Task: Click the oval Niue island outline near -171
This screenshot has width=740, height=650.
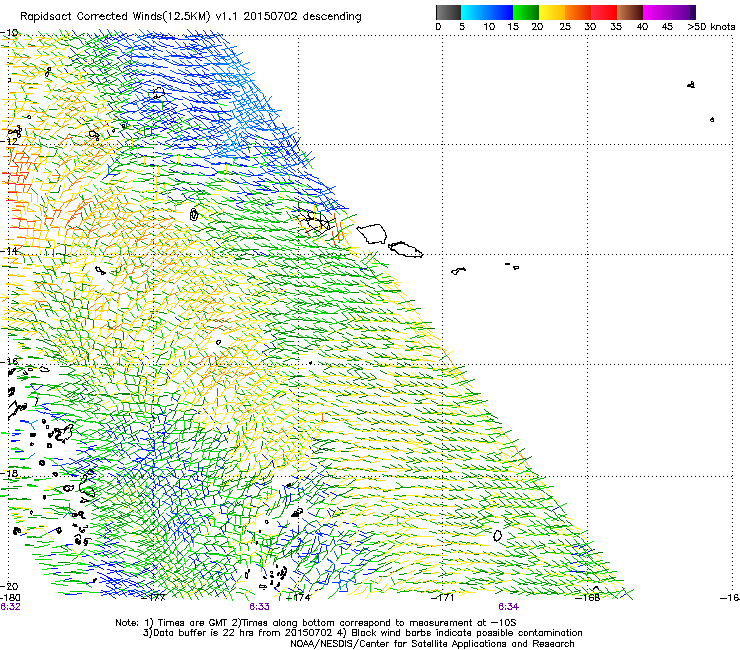Action: (x=497, y=536)
